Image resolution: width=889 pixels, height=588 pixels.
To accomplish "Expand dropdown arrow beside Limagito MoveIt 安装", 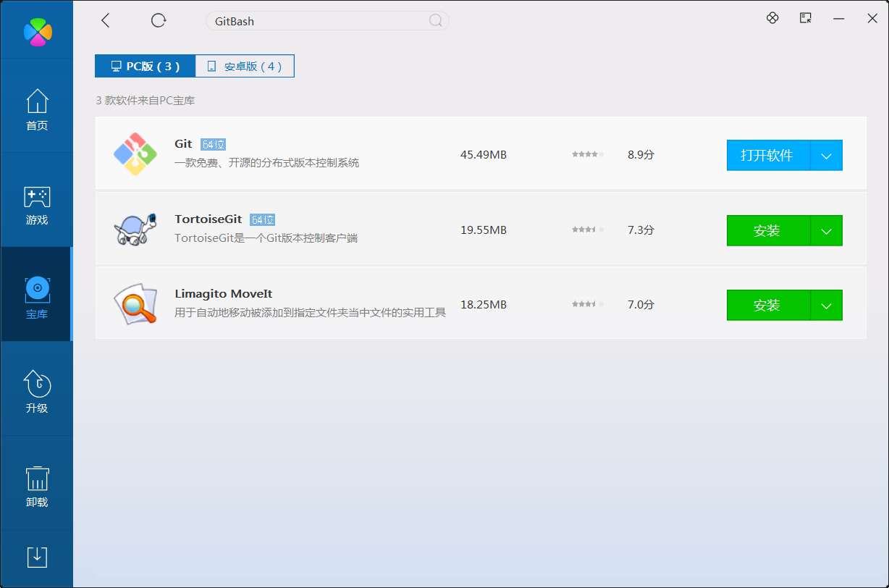I will (827, 305).
